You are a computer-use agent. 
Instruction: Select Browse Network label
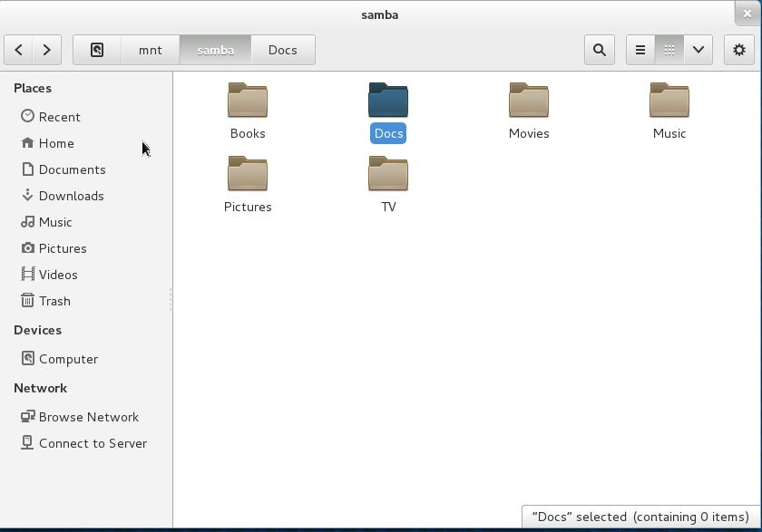tap(89, 417)
